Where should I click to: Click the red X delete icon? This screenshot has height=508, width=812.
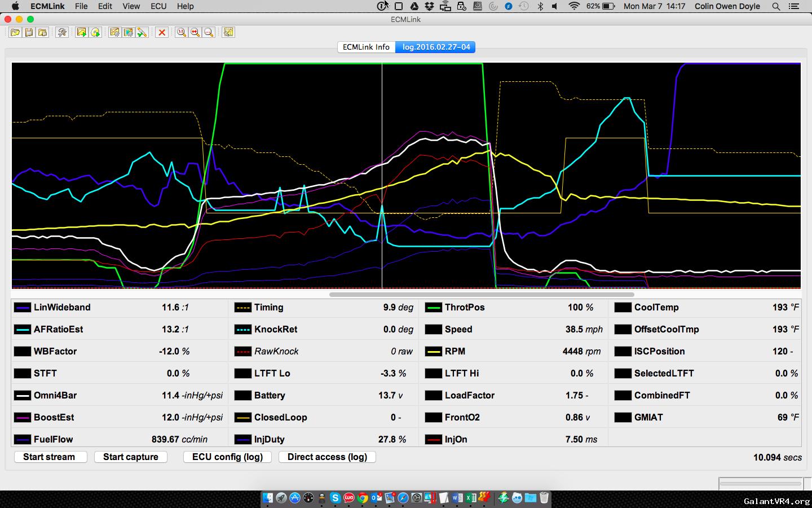pos(162,32)
